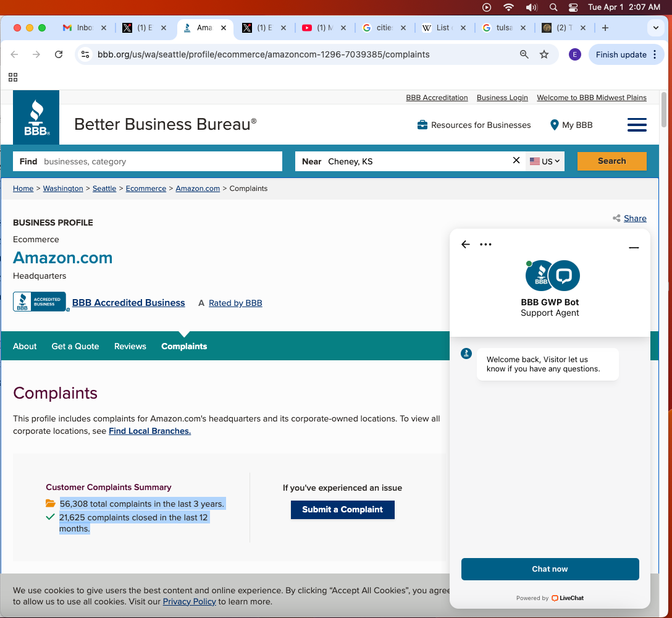Open the Privacy Policy link
Viewport: 672px width, 618px height.
pyautogui.click(x=189, y=601)
